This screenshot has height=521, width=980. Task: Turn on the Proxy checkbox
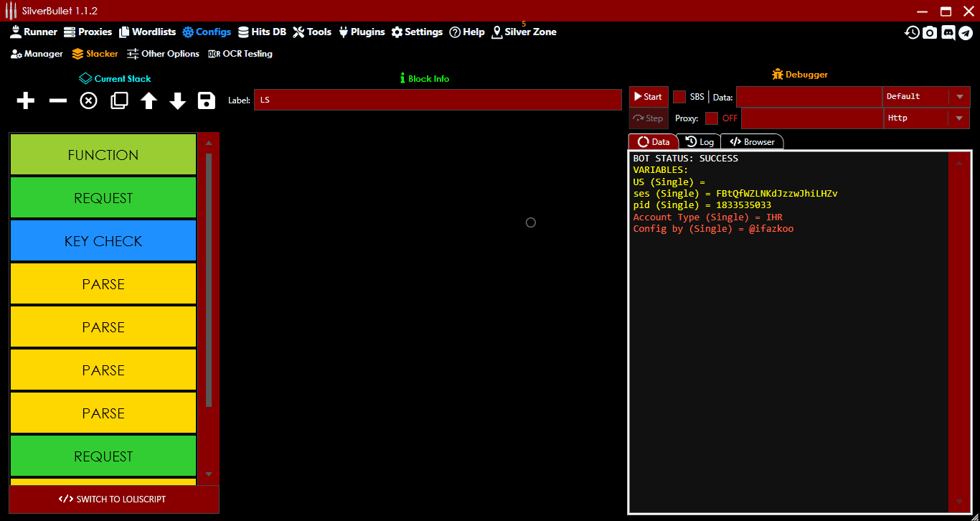click(x=713, y=118)
